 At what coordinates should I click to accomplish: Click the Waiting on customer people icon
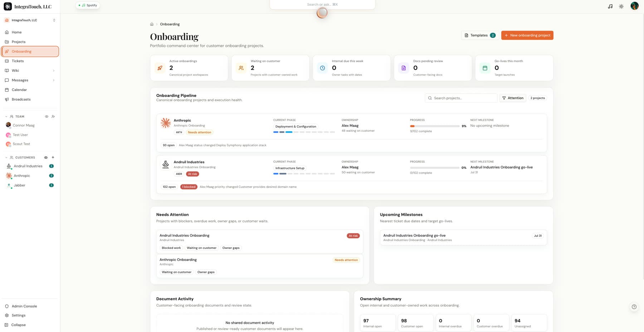(241, 68)
